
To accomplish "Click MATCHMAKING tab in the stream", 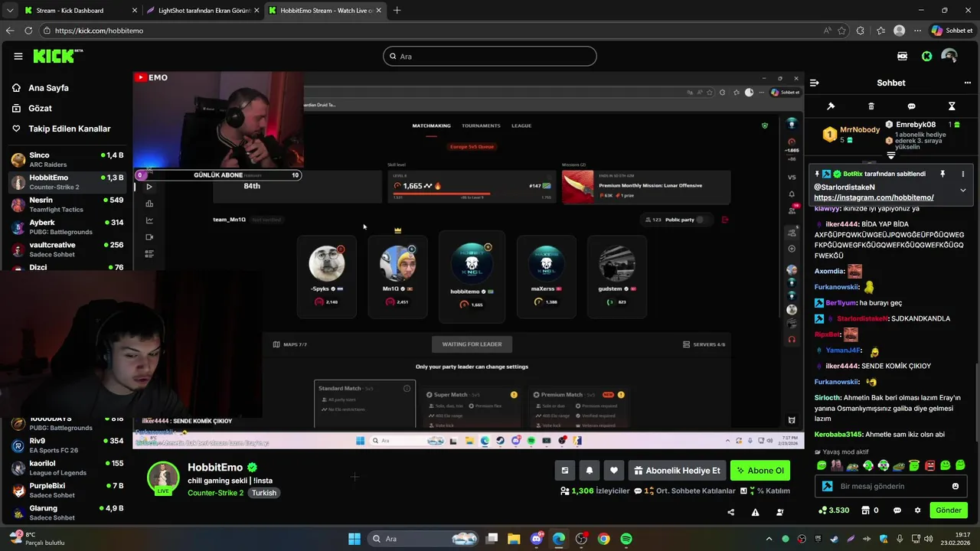I will point(431,126).
